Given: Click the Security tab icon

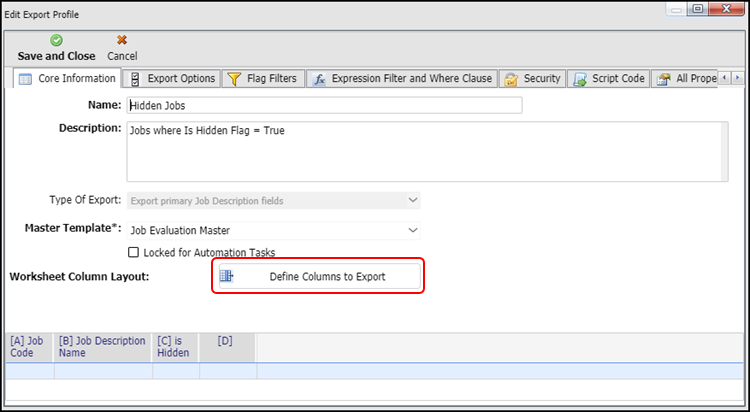Looking at the screenshot, I should point(511,78).
